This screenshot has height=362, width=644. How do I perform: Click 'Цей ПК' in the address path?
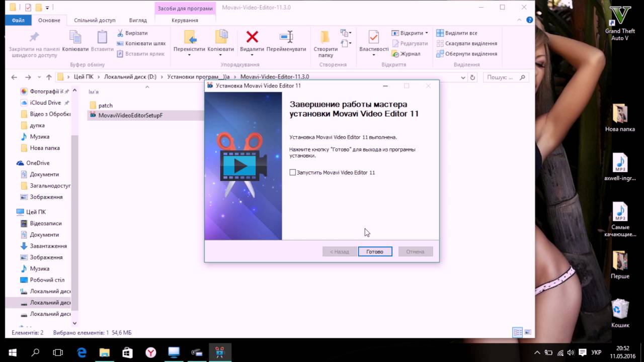pos(84,77)
